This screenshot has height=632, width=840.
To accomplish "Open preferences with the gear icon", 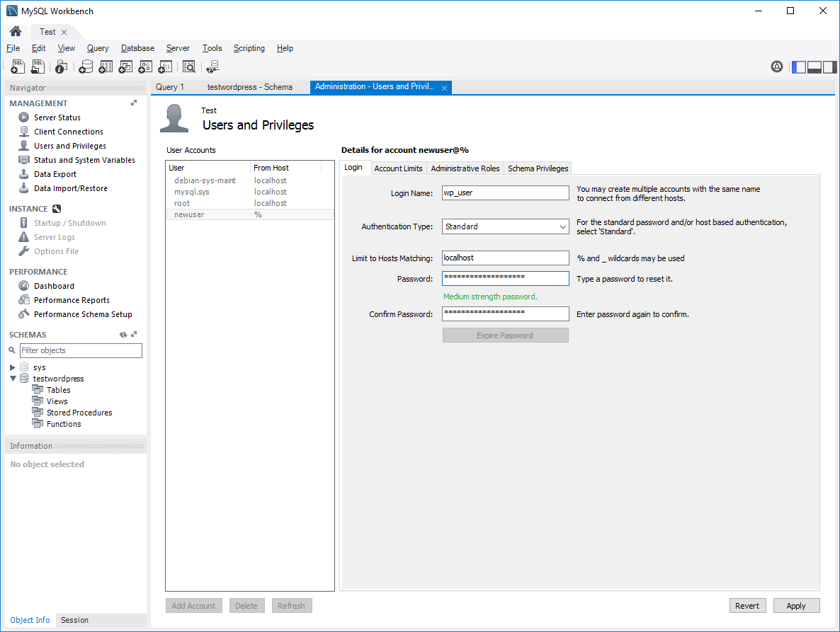I will (x=777, y=67).
